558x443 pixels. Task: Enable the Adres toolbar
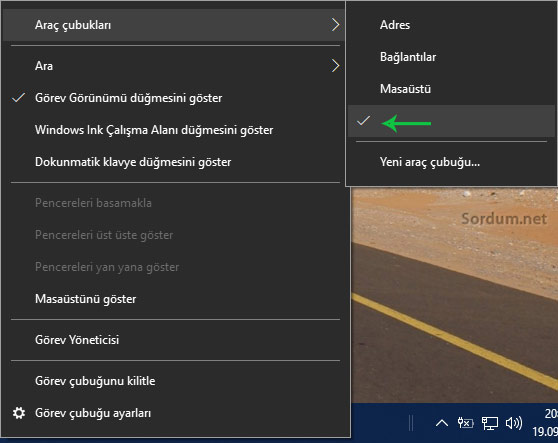pyautogui.click(x=451, y=25)
